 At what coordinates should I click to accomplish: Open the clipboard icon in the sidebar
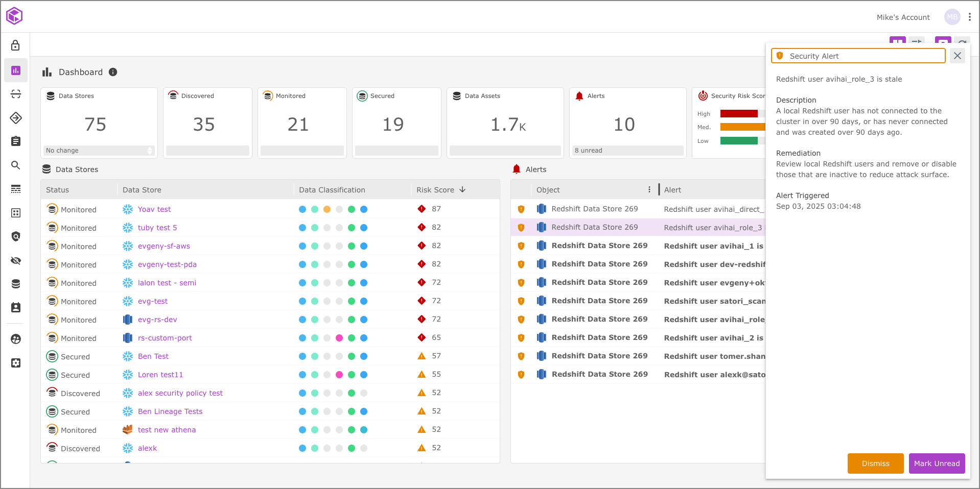coord(15,141)
